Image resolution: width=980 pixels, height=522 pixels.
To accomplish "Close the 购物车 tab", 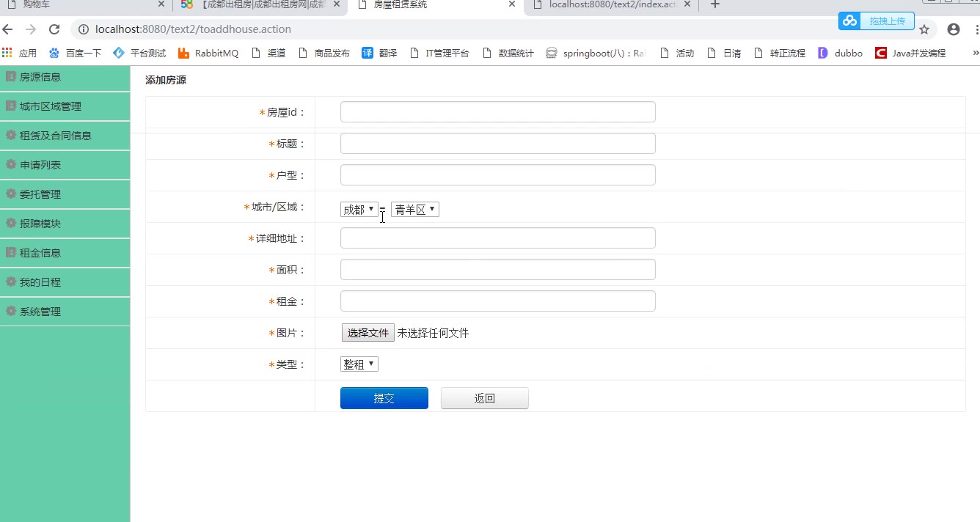I will [161, 4].
